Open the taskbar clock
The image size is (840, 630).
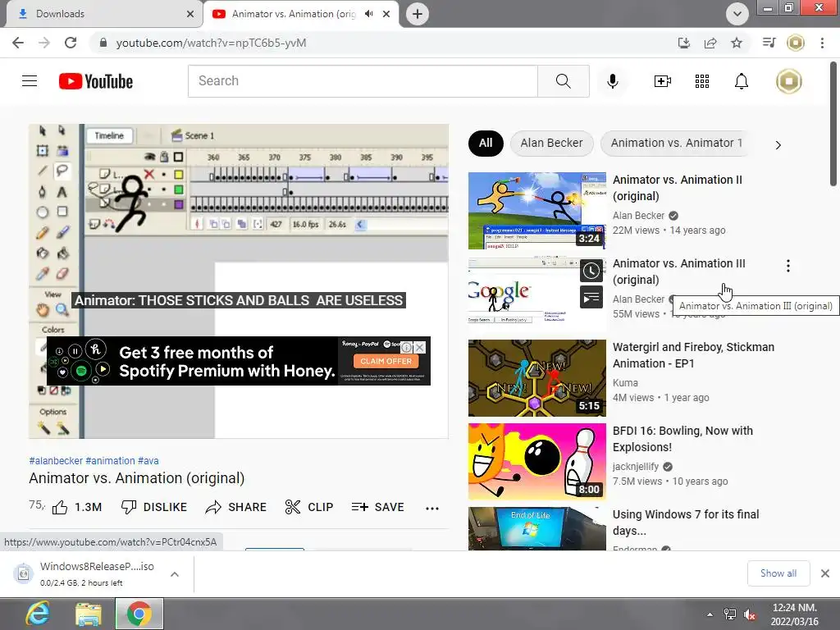click(x=795, y=614)
